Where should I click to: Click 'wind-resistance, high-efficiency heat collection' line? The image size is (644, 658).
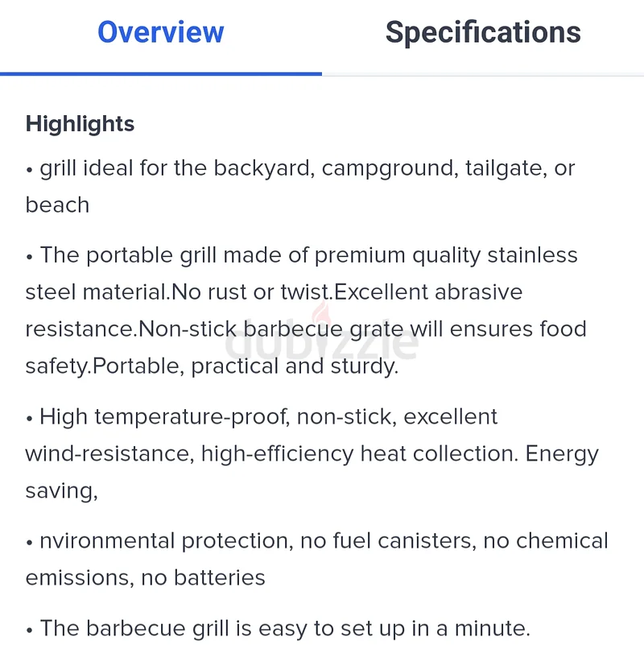(x=312, y=454)
